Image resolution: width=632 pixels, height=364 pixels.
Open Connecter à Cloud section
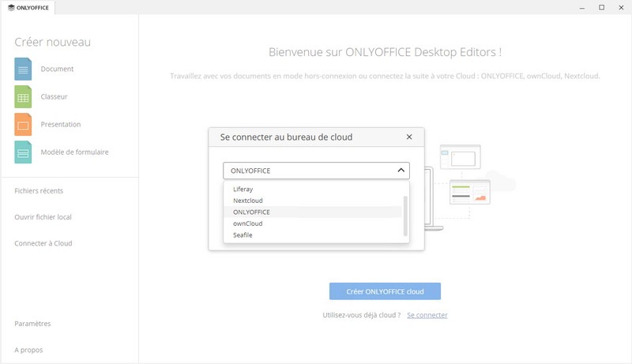pos(43,243)
